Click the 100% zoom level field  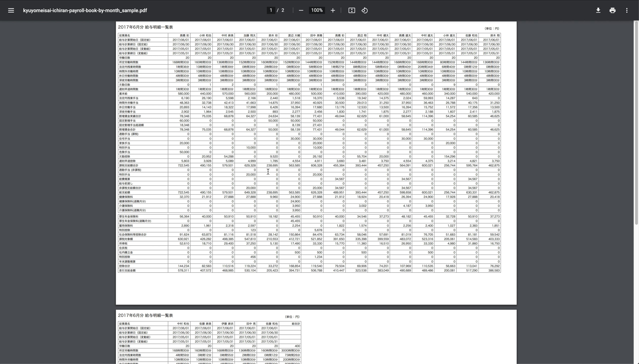(x=317, y=10)
